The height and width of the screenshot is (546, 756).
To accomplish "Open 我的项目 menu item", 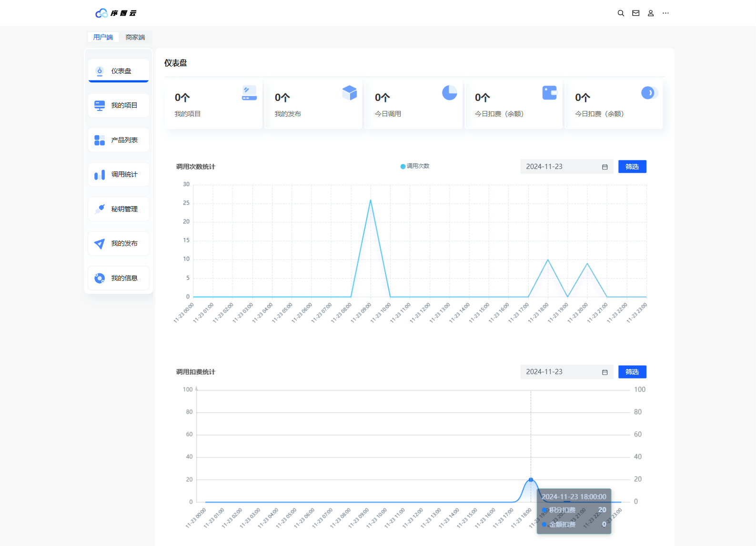I will (119, 106).
